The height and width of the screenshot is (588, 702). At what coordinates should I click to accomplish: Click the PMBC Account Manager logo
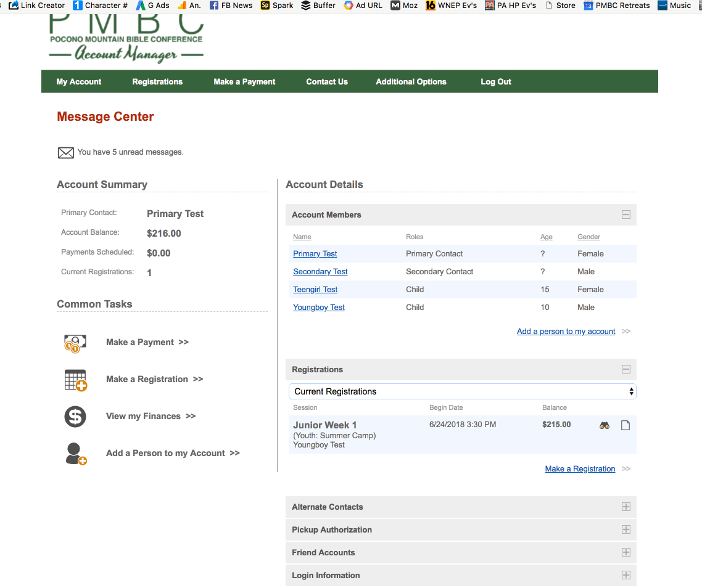[126, 38]
